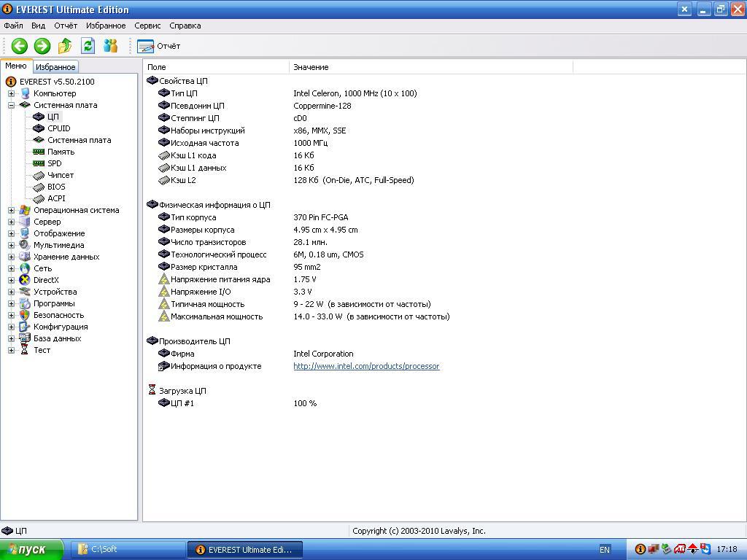
Task: Go back with the green left arrow
Action: tap(20, 46)
